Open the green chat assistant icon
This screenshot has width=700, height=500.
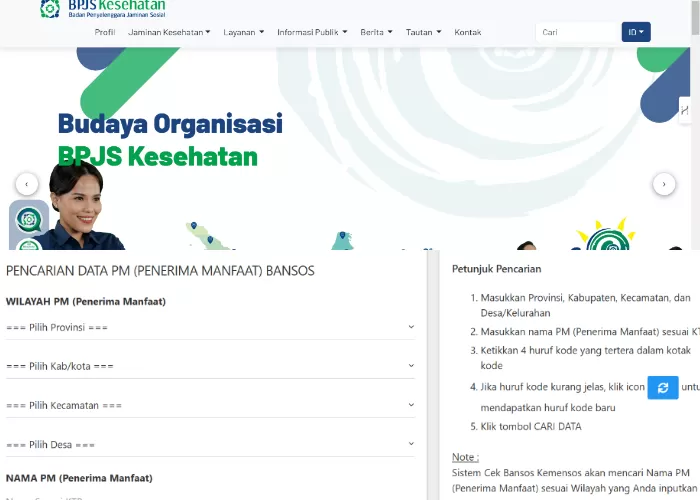(x=29, y=220)
